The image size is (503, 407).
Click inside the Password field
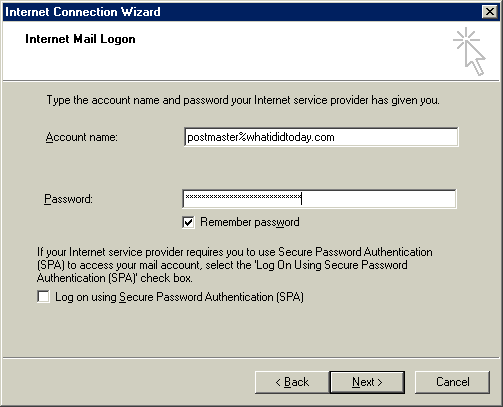[319, 199]
